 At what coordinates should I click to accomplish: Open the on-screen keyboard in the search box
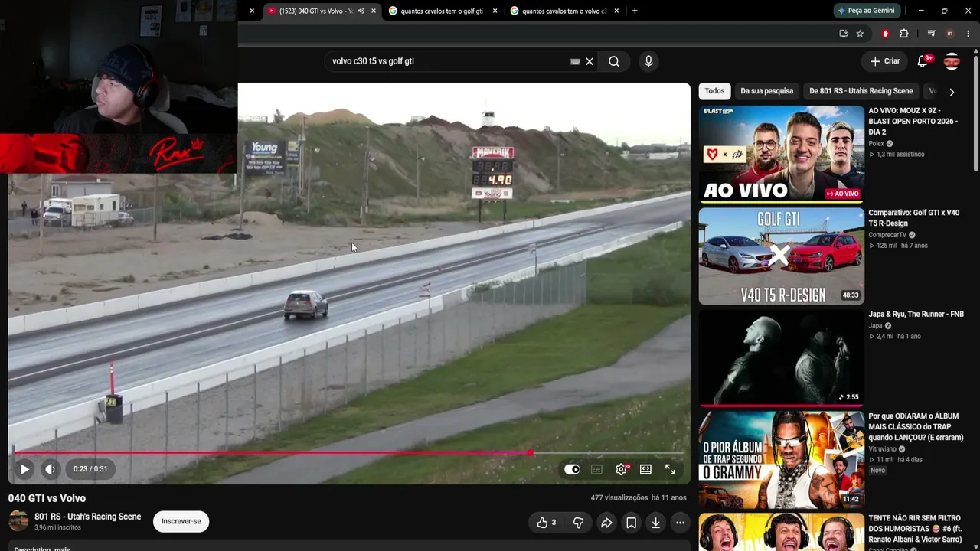575,61
